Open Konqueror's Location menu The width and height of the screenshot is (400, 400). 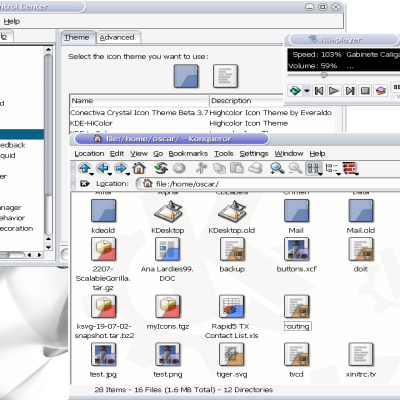[89, 153]
